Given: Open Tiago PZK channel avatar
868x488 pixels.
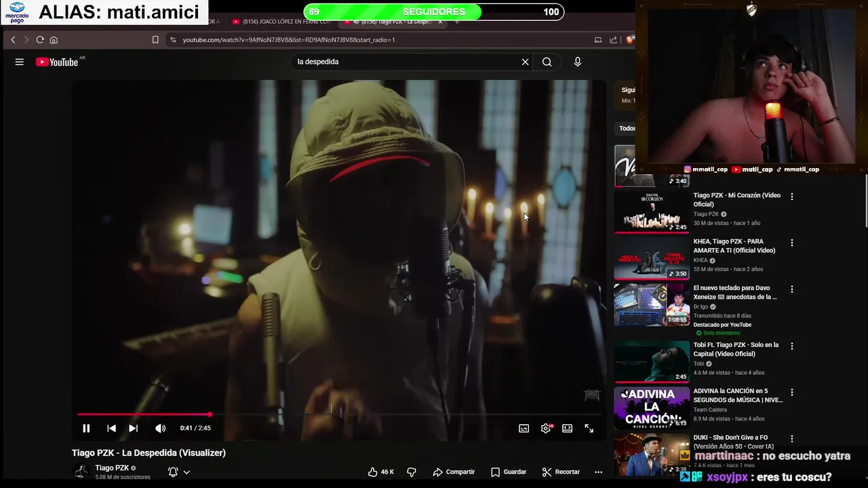Looking at the screenshot, I should point(81,472).
